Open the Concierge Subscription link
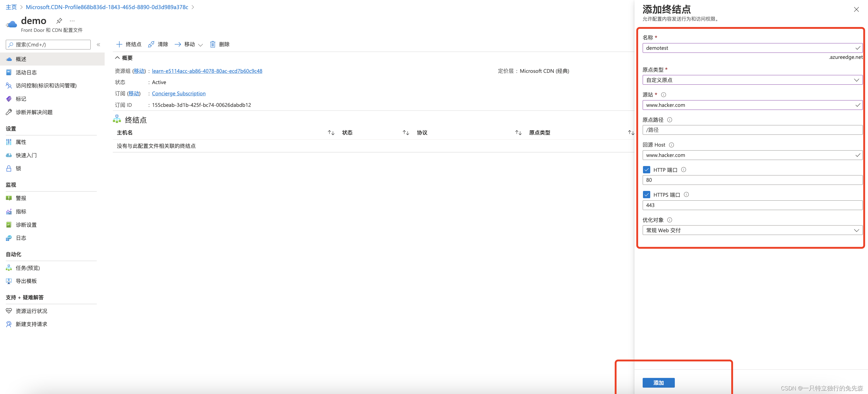Viewport: 868px width, 394px height. tap(179, 93)
